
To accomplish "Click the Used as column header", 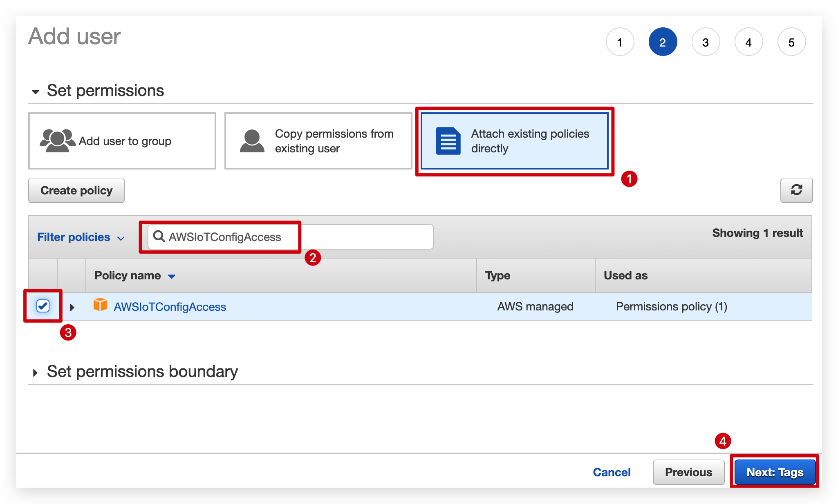I will click(625, 276).
